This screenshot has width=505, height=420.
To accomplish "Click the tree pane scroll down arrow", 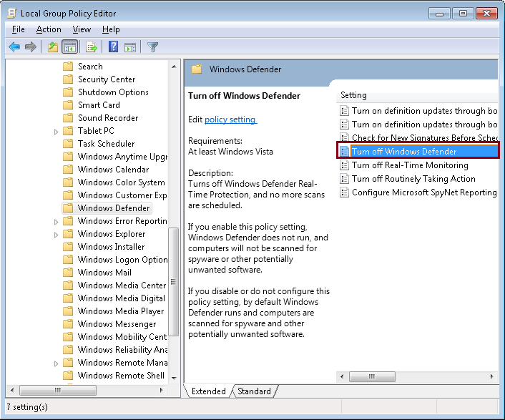I will pos(174,378).
